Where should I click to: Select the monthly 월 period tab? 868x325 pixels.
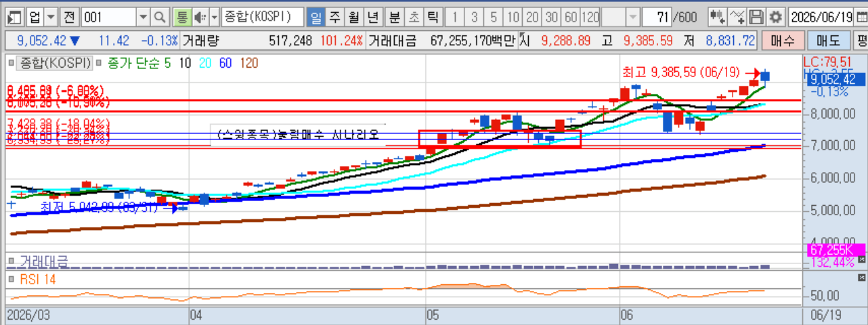pos(353,16)
